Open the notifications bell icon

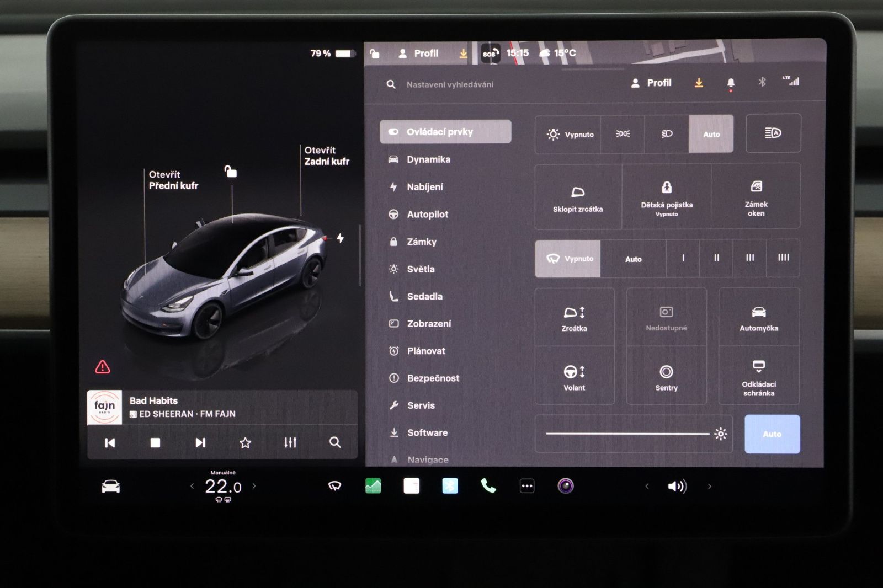pos(731,83)
